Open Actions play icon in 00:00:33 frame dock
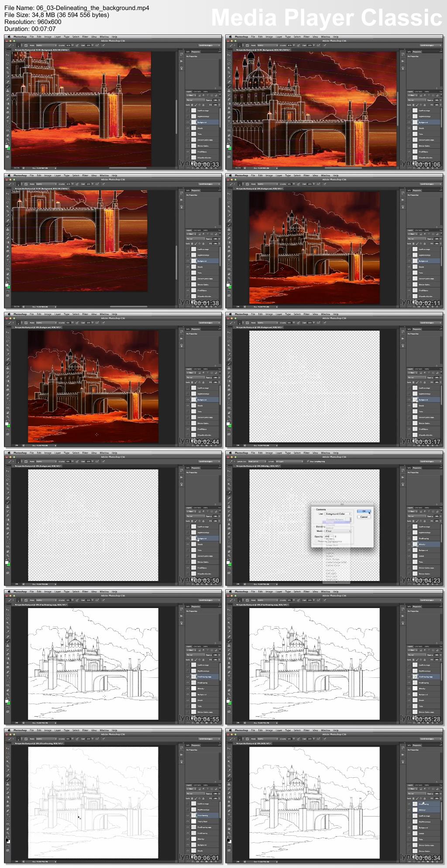This screenshot has width=447, height=868. (182, 61)
